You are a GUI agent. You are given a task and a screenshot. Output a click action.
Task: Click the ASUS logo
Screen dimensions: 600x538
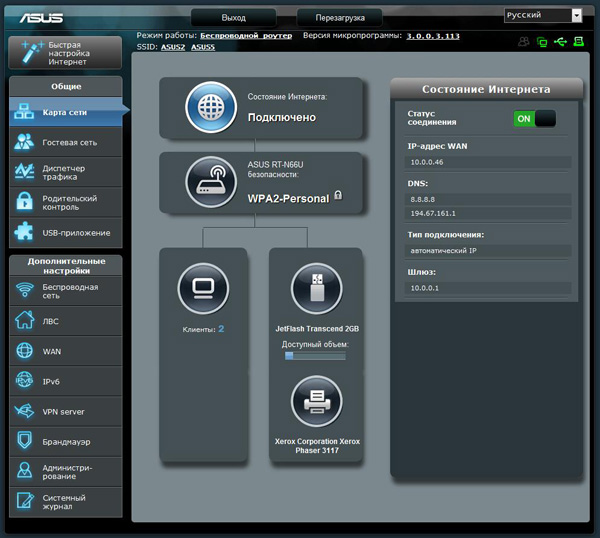point(41,18)
